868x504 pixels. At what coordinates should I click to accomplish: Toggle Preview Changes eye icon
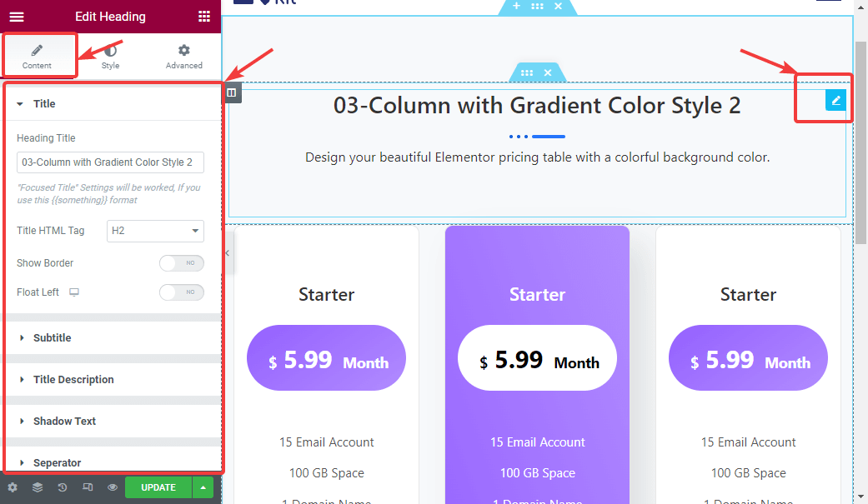113,487
